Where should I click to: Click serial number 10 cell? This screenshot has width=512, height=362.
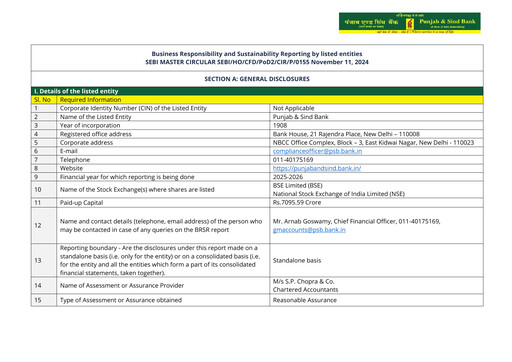pos(44,189)
